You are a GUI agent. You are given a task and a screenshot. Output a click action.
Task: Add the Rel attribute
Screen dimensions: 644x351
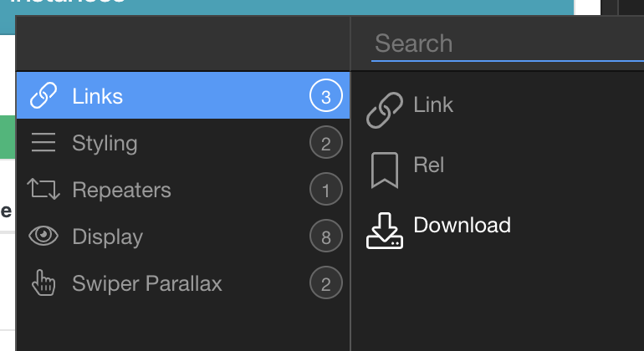coord(429,165)
